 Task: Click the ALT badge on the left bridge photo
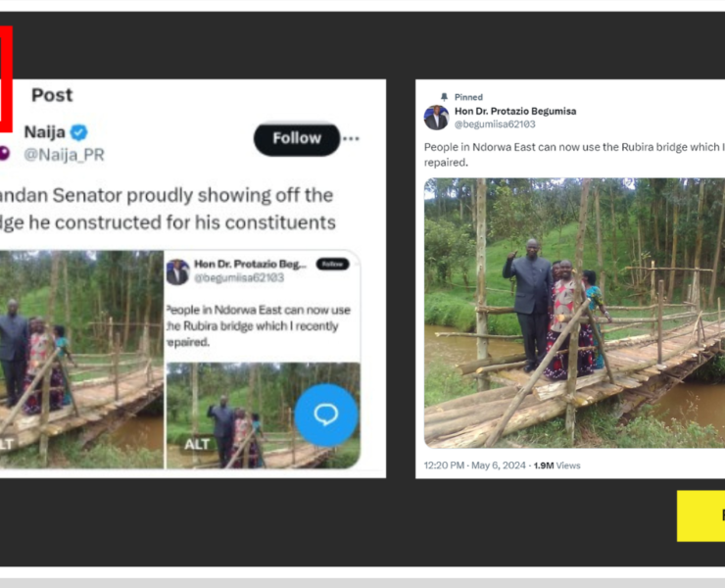tap(8, 444)
